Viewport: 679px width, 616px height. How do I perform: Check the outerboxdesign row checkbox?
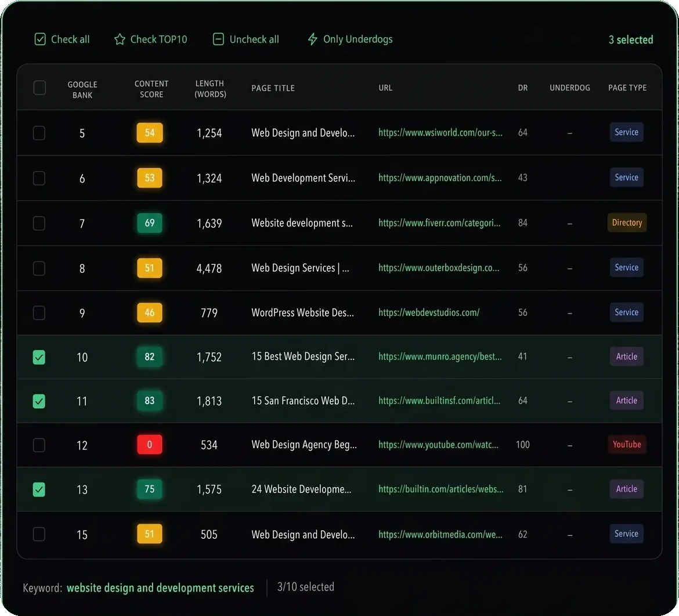coord(39,268)
